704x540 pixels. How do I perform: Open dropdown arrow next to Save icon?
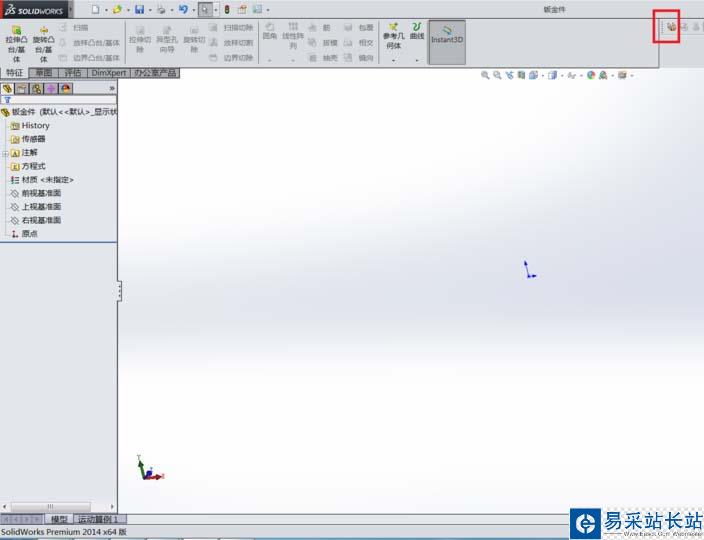point(150,10)
